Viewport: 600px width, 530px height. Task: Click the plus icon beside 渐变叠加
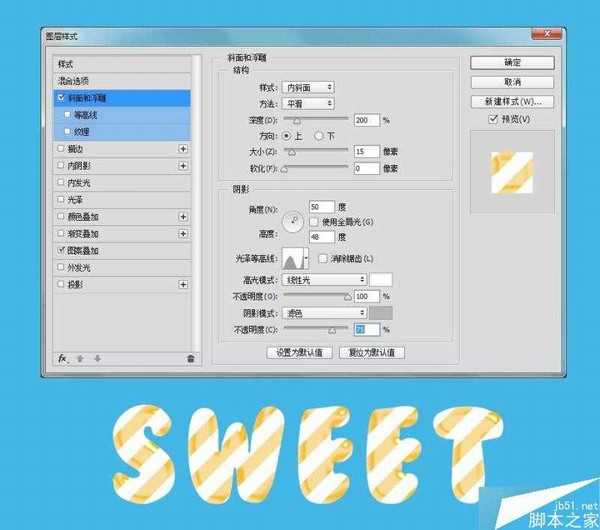coord(183,234)
